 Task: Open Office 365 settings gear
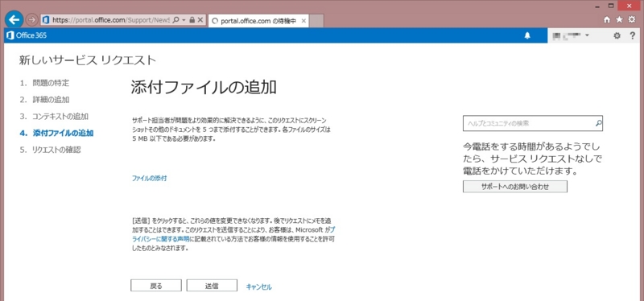click(617, 35)
